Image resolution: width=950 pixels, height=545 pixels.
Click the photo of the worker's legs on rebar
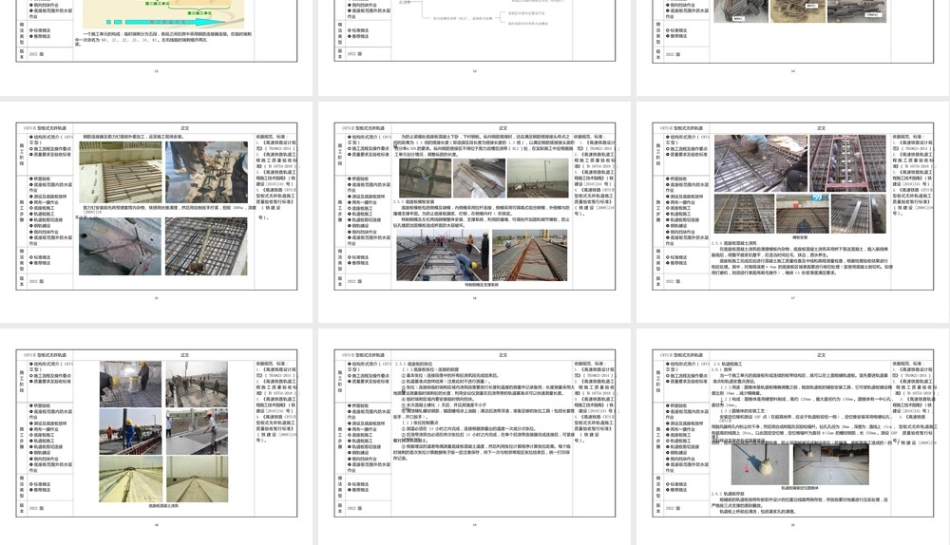point(207,172)
